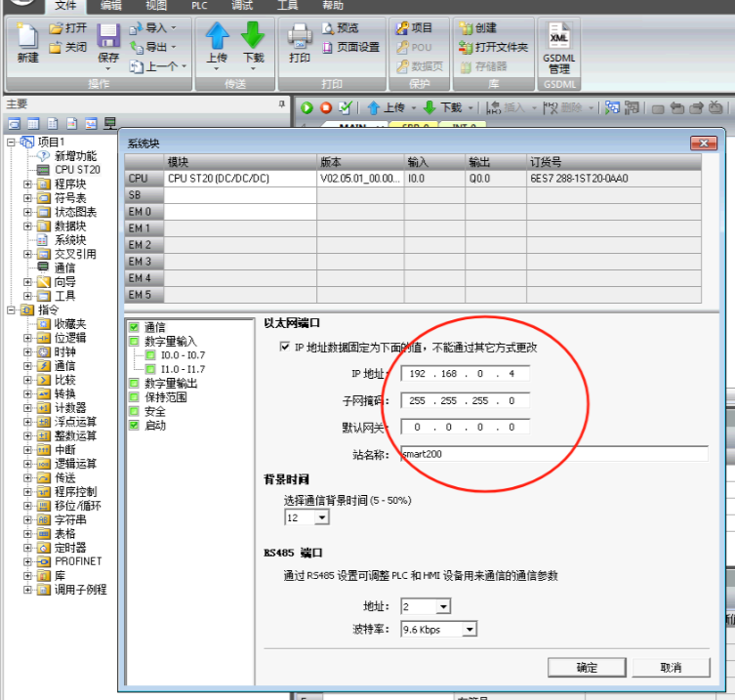Screen dimensions: 735x700
Task: Select 系统块 in project tree
Action: click(70, 240)
